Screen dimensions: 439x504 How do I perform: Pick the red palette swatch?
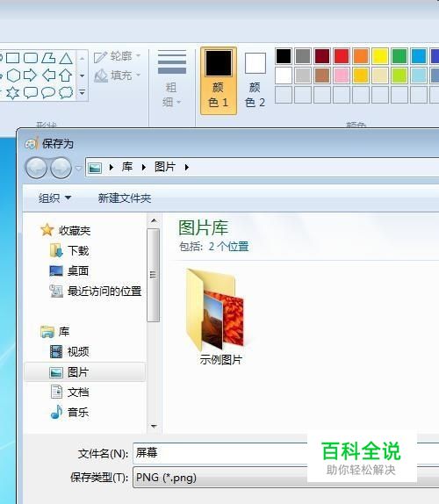click(342, 56)
